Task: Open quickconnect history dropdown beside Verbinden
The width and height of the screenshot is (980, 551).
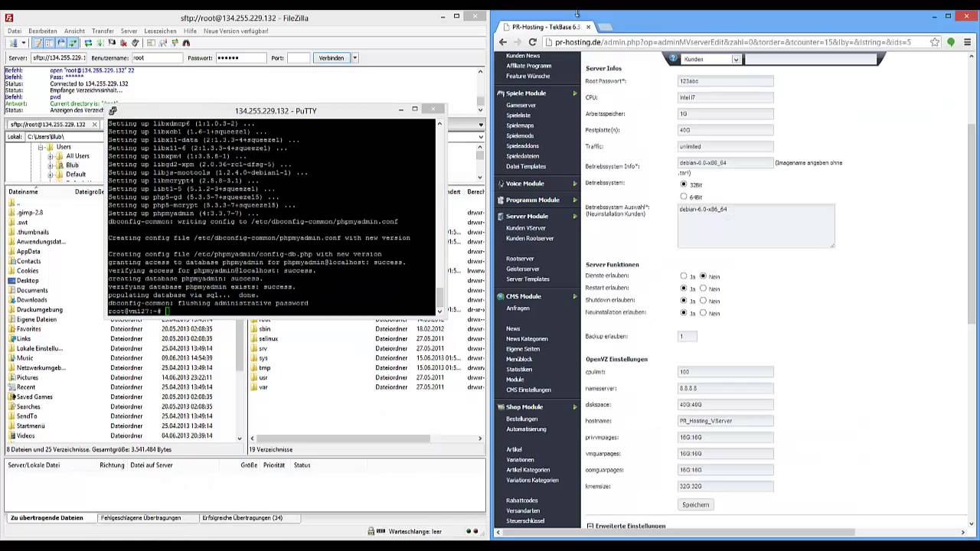Action: pyautogui.click(x=354, y=57)
